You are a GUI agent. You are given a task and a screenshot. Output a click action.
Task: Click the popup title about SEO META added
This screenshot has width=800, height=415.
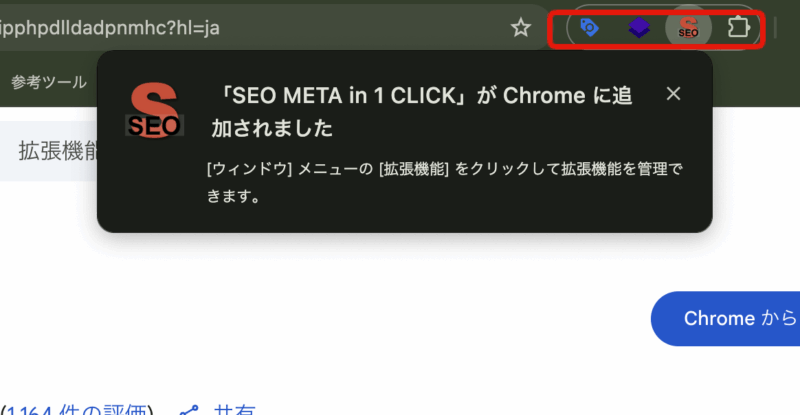(x=422, y=112)
